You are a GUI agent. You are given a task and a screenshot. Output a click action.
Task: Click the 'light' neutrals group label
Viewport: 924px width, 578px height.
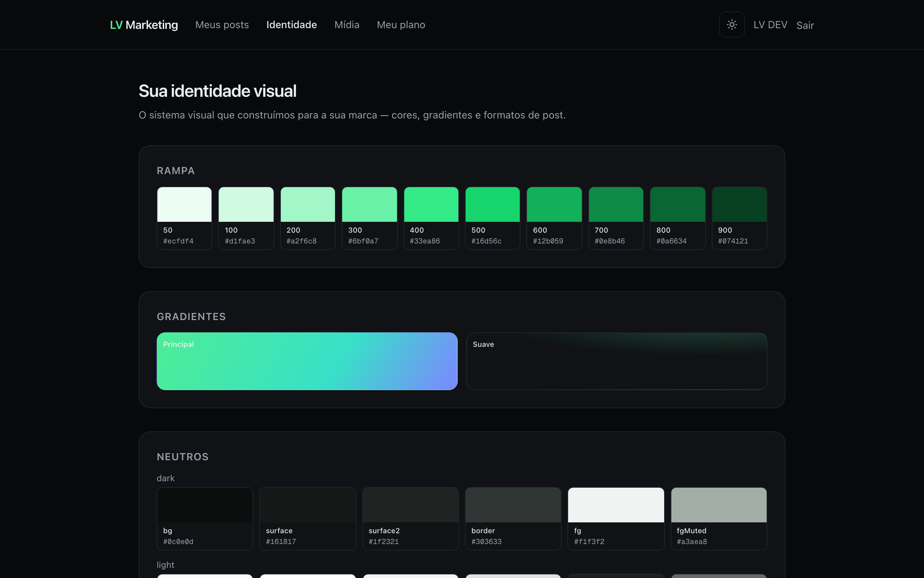165,565
